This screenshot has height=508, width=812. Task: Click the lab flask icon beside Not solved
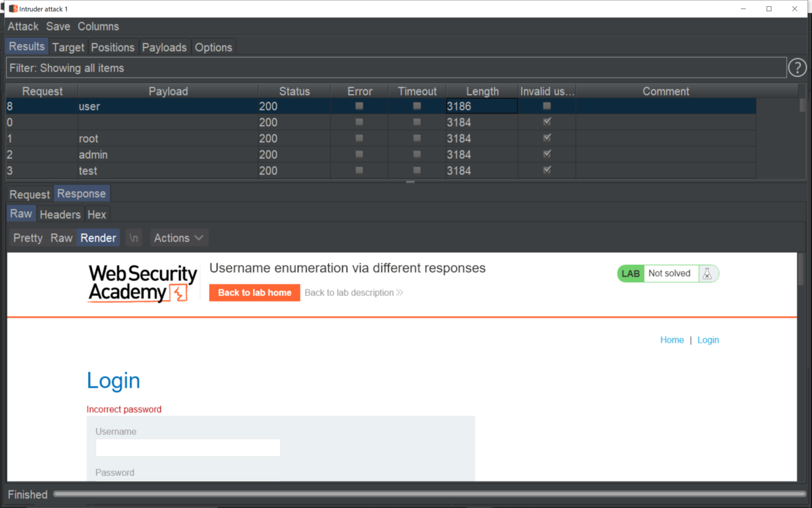[x=707, y=274]
